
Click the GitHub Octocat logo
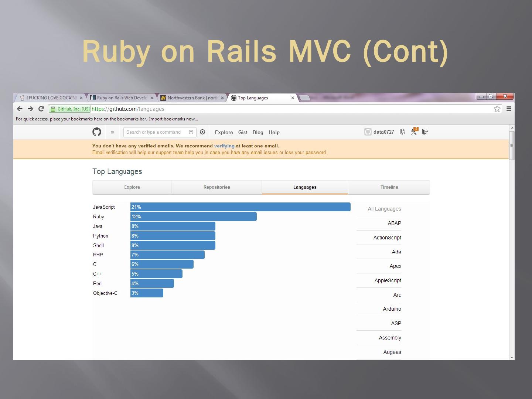coord(97,132)
